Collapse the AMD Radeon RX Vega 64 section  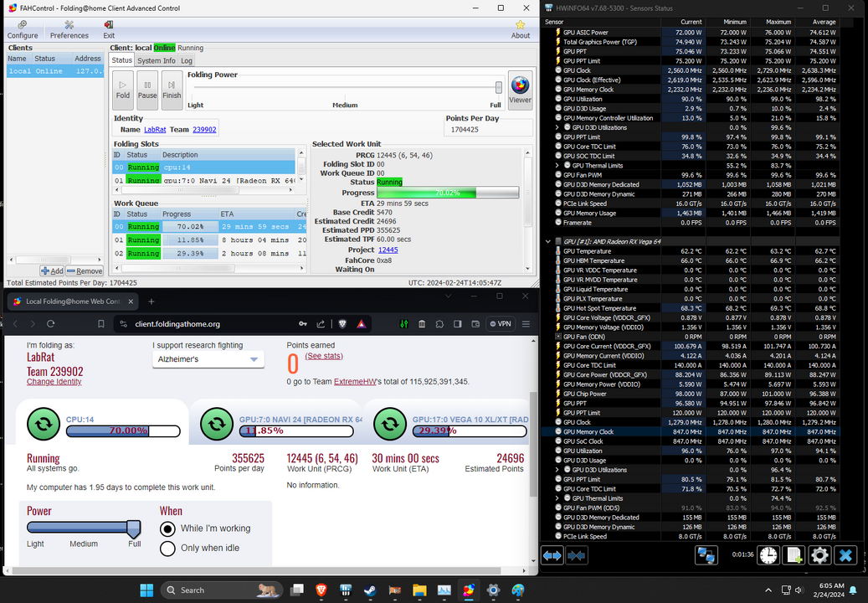point(549,241)
